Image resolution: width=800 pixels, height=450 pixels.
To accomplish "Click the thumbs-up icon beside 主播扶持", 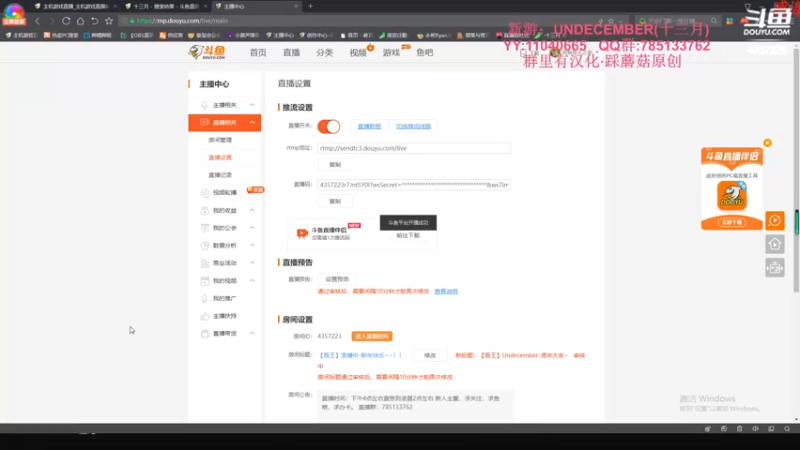I will coord(205,316).
